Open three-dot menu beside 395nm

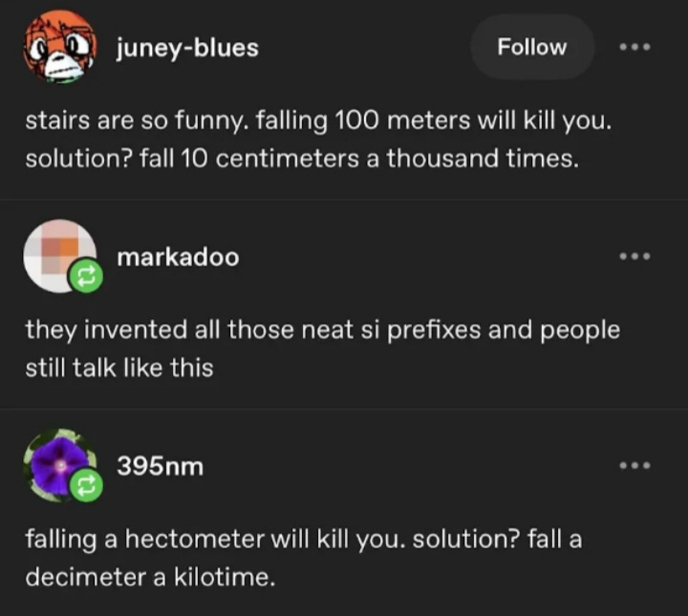click(634, 465)
